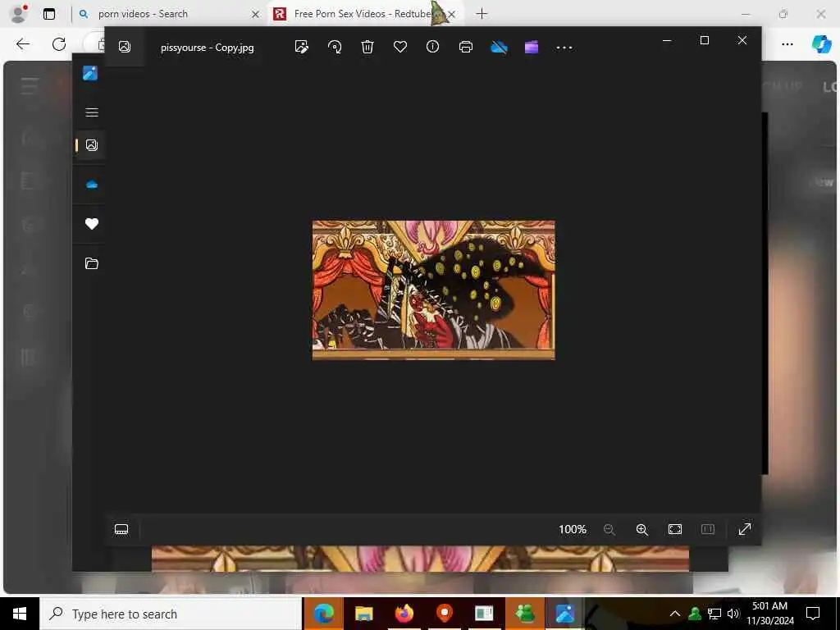Open Microsoft Edge from the taskbar
840x630 pixels.
click(323, 614)
